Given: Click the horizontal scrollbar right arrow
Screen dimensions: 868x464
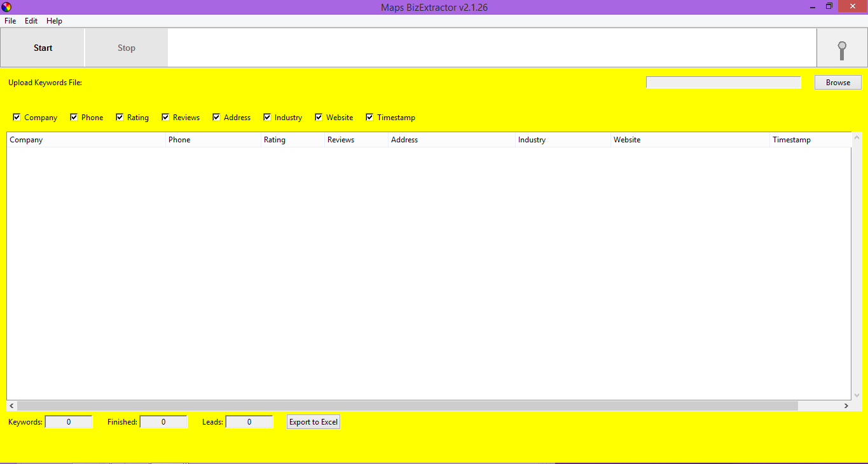Looking at the screenshot, I should (846, 406).
